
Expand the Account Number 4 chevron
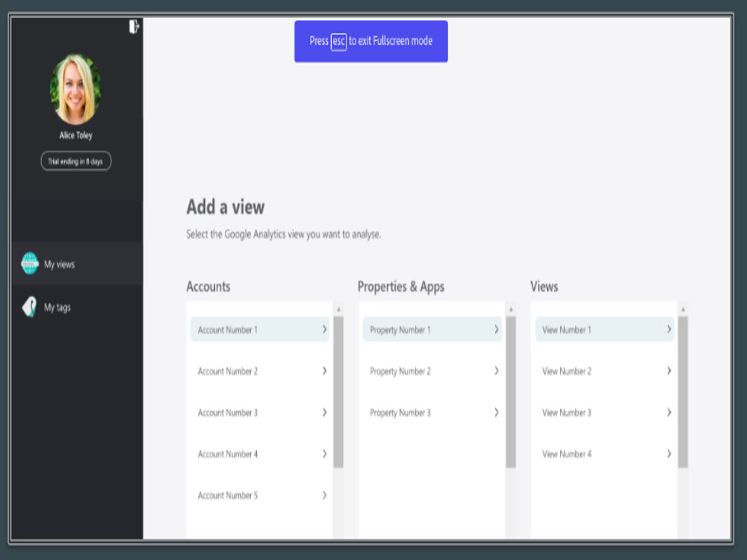(x=324, y=453)
